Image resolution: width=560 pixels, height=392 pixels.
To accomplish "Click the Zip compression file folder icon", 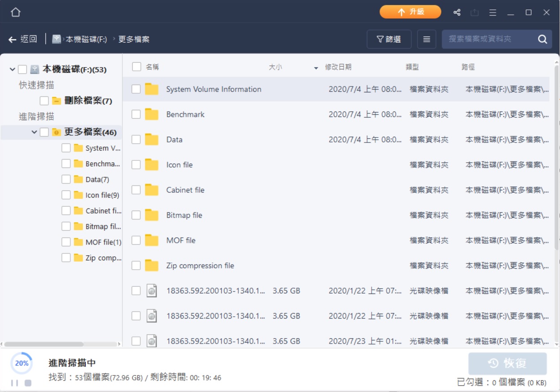I will coord(152,266).
